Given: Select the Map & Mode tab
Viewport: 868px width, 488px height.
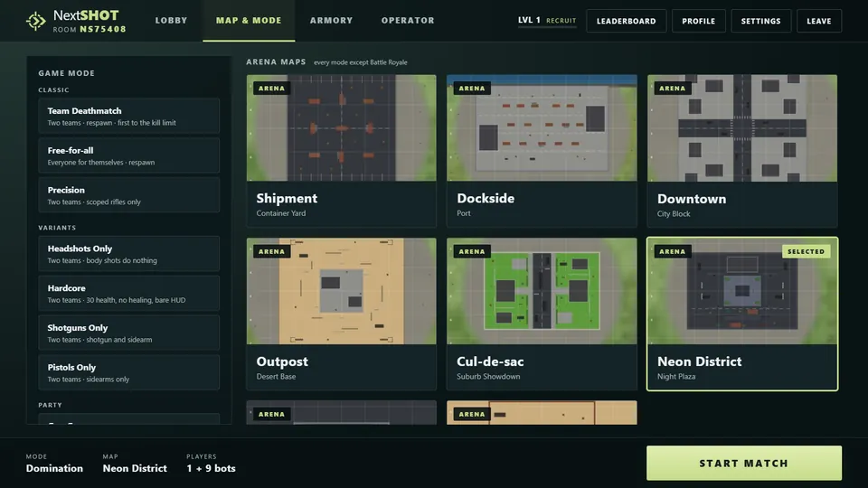Looking at the screenshot, I should pyautogui.click(x=249, y=21).
